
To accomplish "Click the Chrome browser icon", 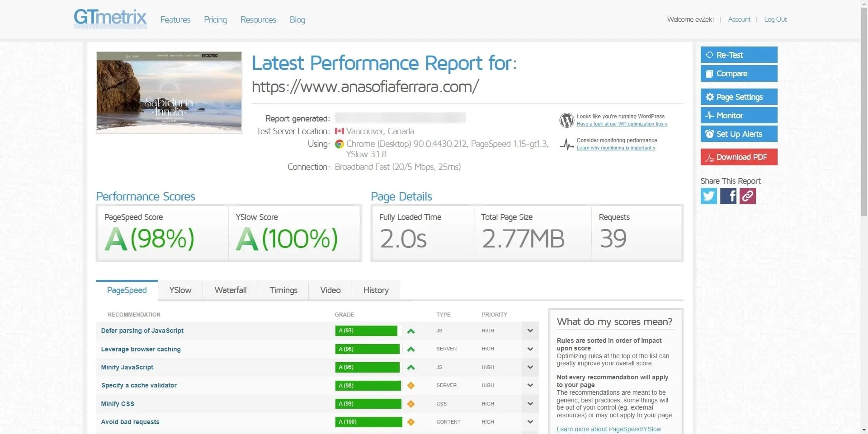I will click(x=339, y=144).
